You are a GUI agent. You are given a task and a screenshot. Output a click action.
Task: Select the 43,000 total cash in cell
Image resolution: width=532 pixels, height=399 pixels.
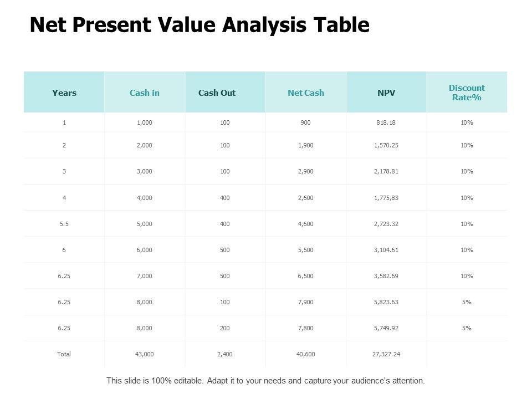[145, 354]
